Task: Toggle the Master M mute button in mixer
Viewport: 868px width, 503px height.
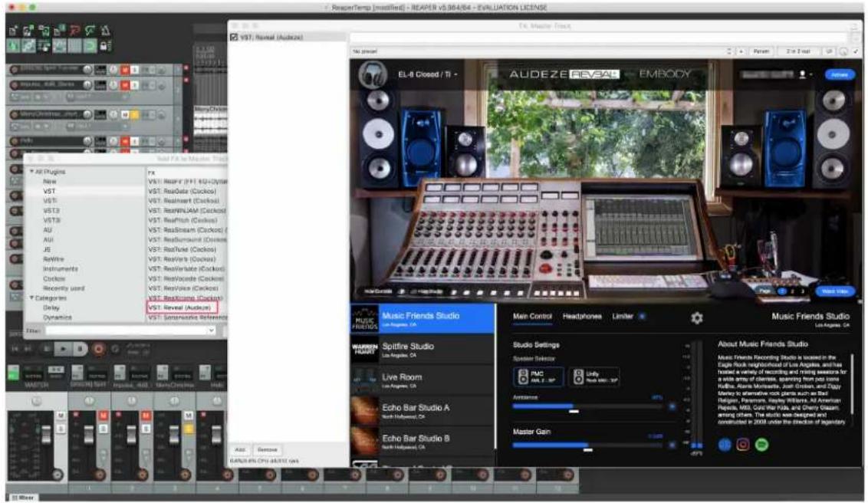Action: (61, 416)
